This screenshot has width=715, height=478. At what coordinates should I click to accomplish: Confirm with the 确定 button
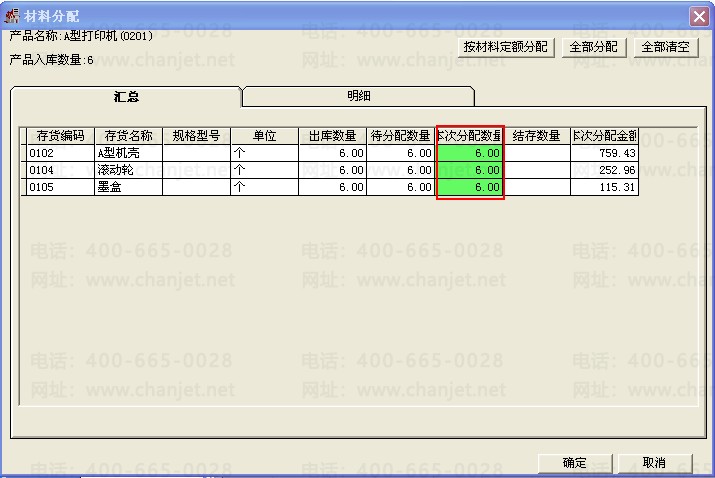tap(575, 463)
